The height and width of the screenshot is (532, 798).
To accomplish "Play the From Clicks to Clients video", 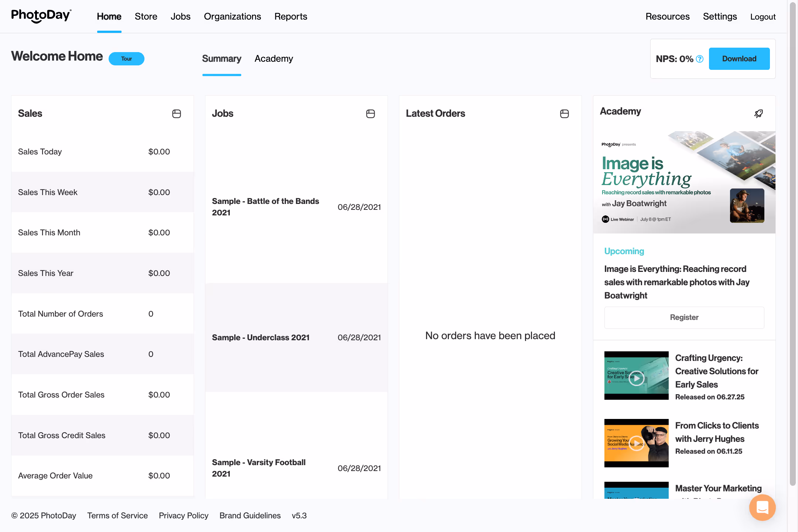I will coord(636,443).
